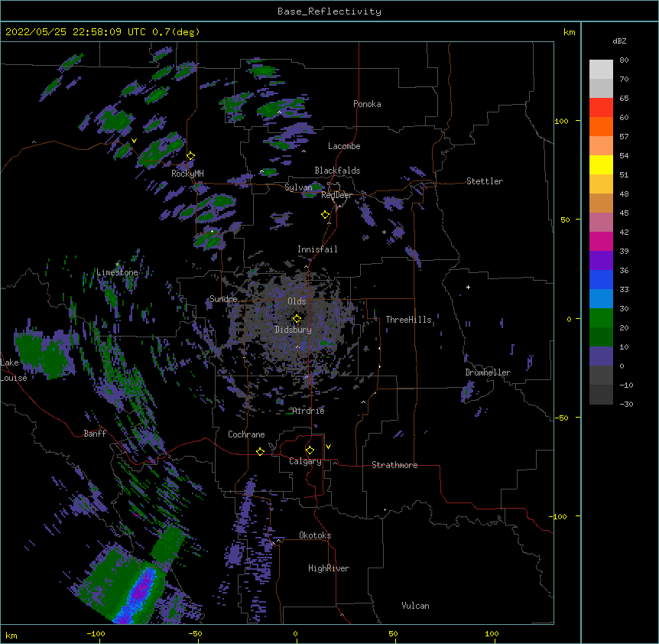Image resolution: width=659 pixels, height=644 pixels.
Task: Click the Lake Louise label
Action: click(x=14, y=370)
